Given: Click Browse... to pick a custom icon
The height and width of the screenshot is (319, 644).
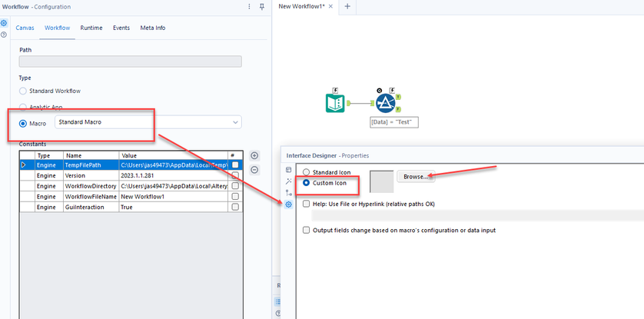Looking at the screenshot, I should (416, 177).
